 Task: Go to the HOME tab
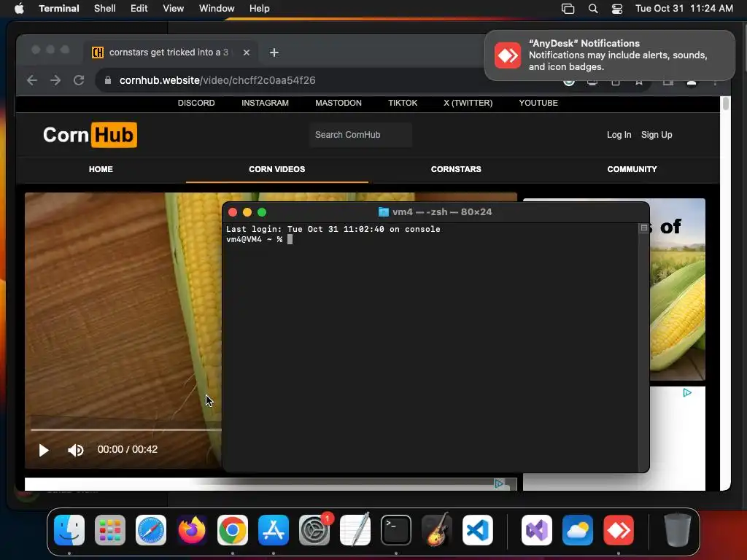pos(101,169)
